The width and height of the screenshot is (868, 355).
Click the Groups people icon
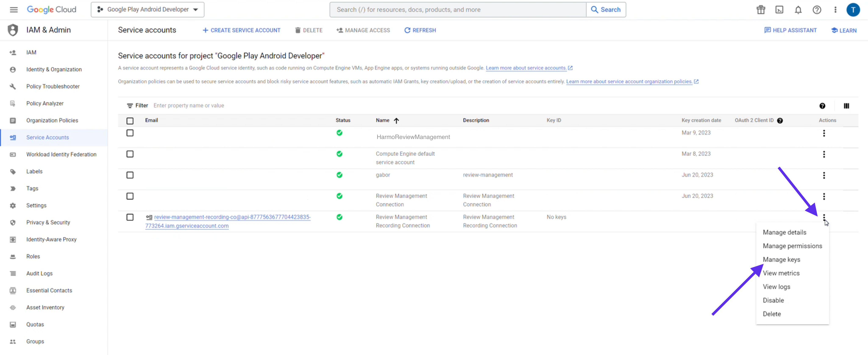13,341
